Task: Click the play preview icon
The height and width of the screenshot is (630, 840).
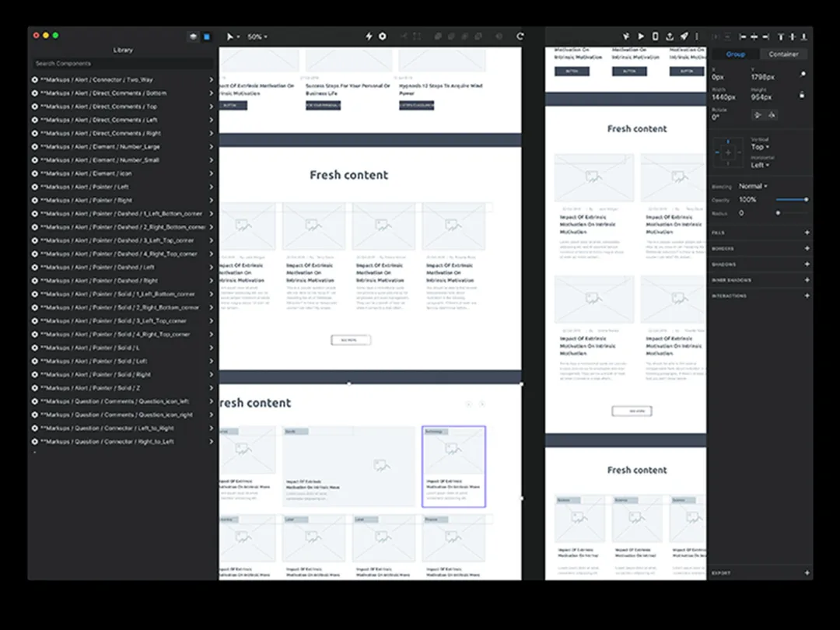Action: point(641,36)
